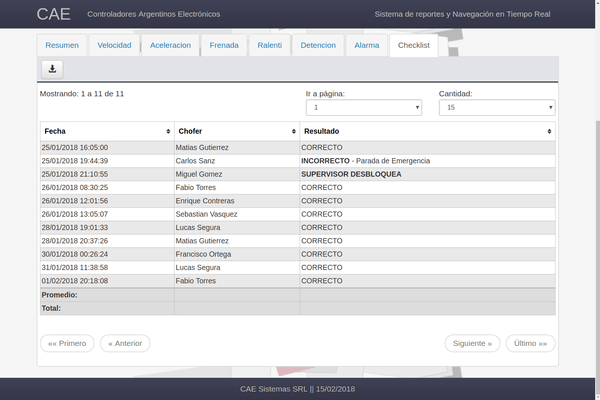The width and height of the screenshot is (600, 400).
Task: Sort by Resultado column arrows
Action: click(x=549, y=131)
